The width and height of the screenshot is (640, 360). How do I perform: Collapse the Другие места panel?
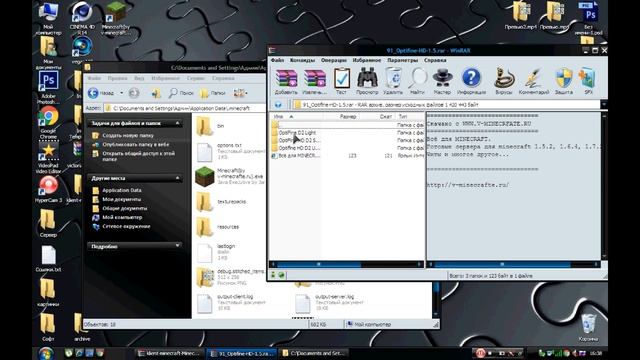click(x=178, y=178)
